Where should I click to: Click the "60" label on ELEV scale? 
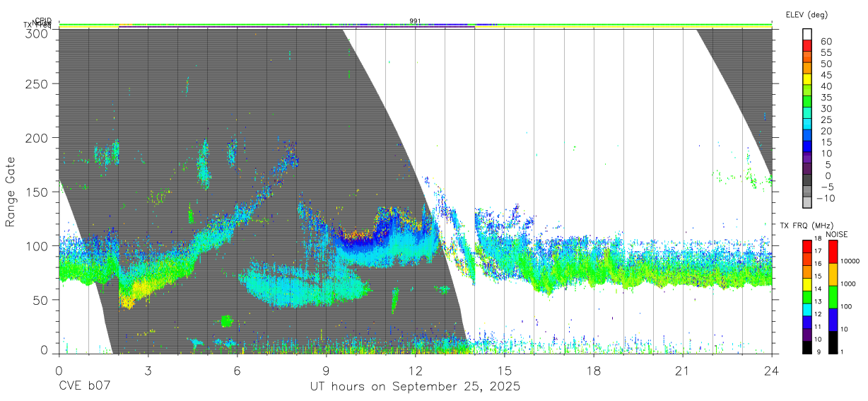click(826, 42)
